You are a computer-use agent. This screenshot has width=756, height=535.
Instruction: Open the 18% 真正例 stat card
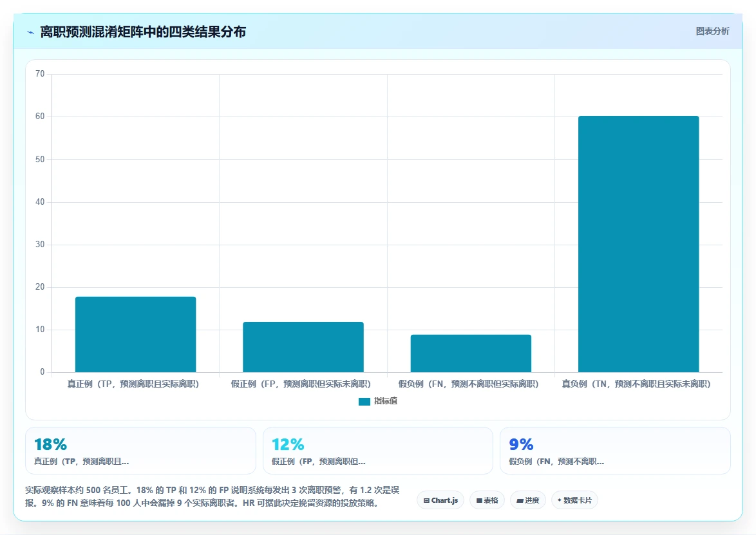140,451
